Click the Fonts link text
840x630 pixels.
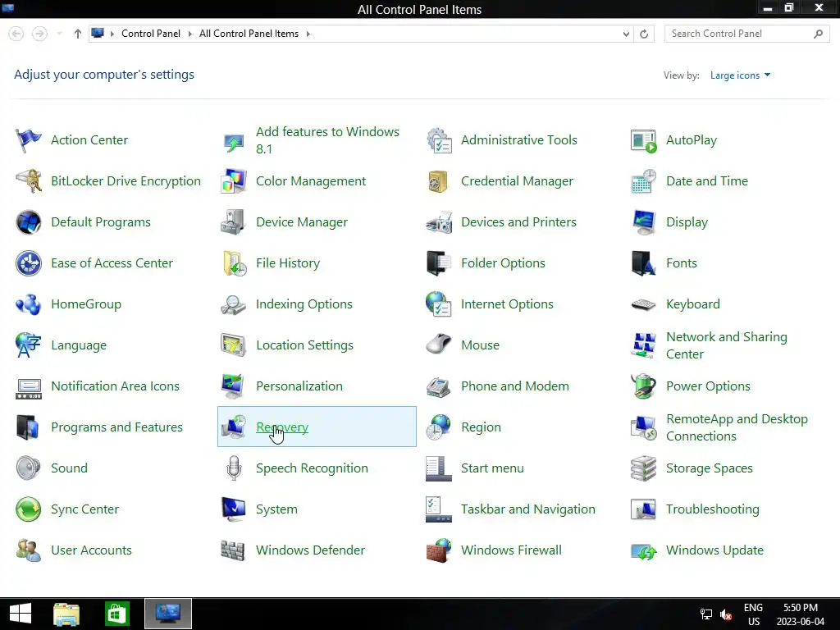[x=682, y=263]
